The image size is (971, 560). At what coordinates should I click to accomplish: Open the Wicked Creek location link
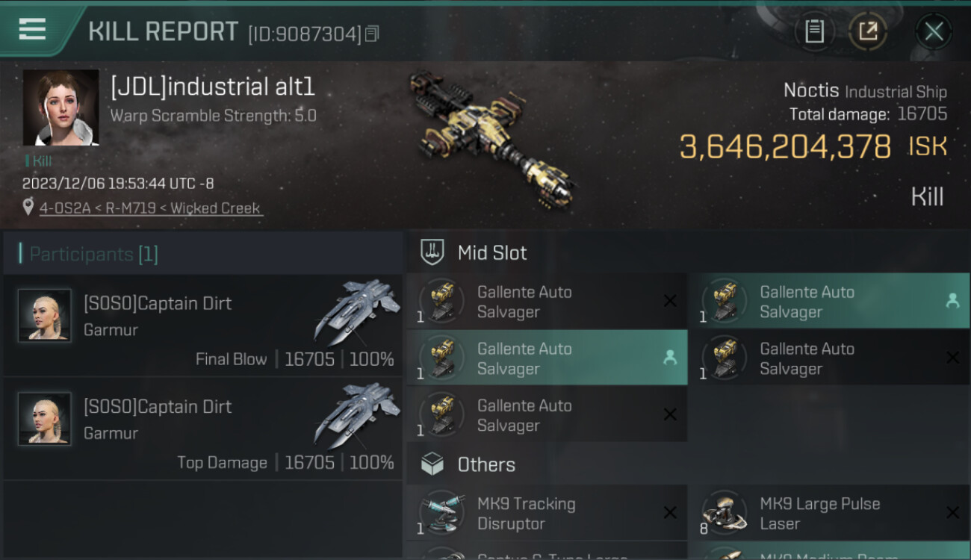pyautogui.click(x=215, y=208)
